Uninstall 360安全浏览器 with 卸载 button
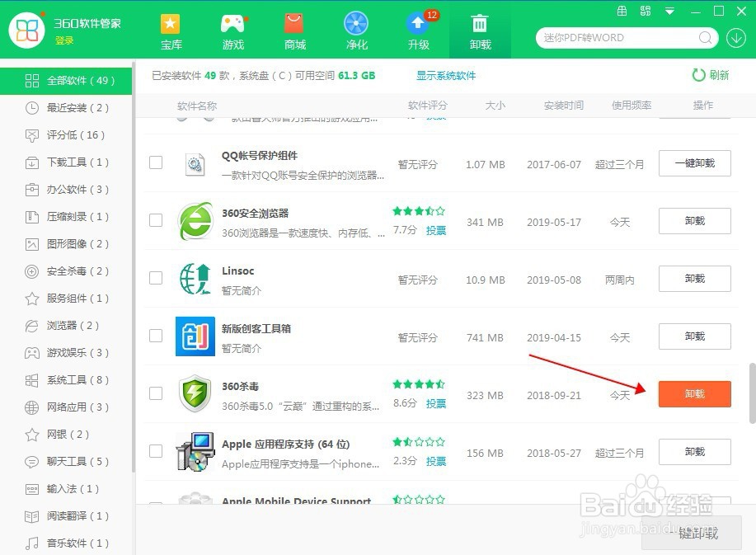Image resolution: width=756 pixels, height=555 pixels. pos(694,221)
